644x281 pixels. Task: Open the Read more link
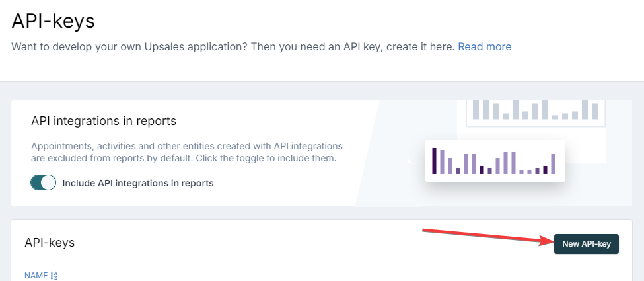(x=485, y=46)
